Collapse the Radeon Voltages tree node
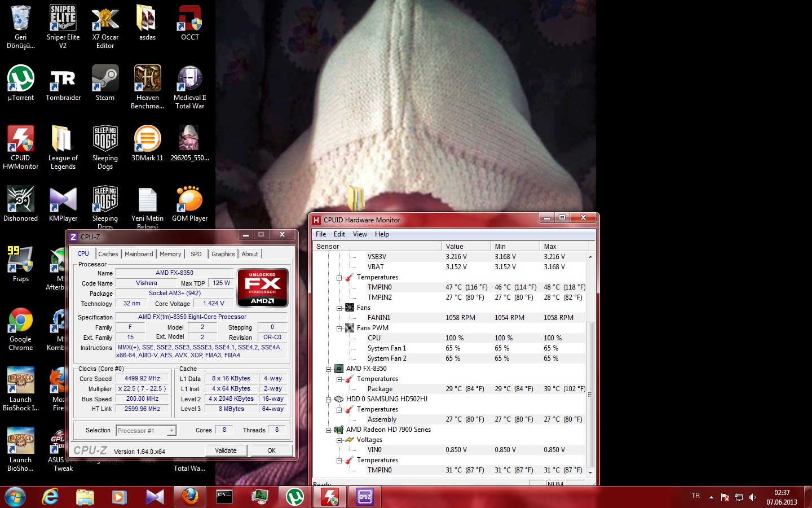The image size is (812, 508). coord(339,440)
